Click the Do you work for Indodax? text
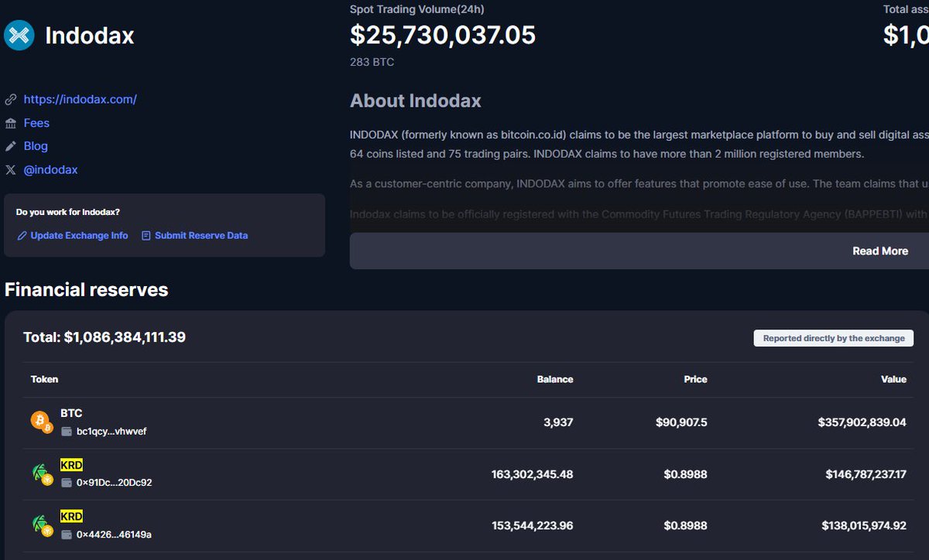 pos(68,212)
